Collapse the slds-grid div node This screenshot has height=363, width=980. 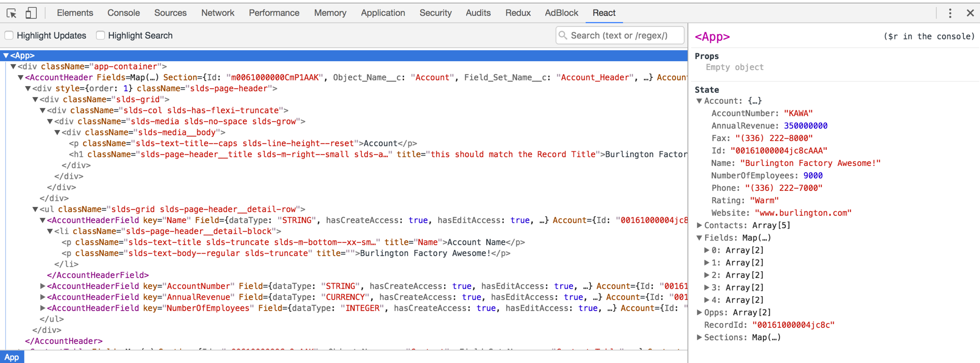point(35,99)
